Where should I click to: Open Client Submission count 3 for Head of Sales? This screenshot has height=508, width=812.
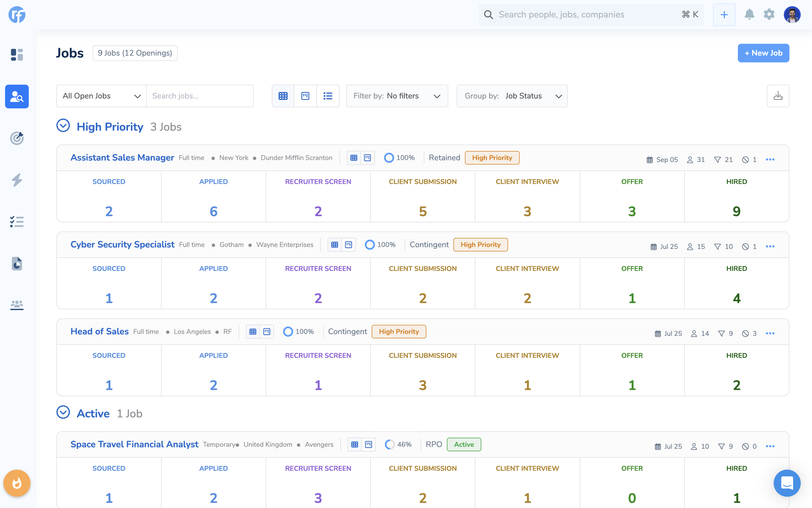click(x=423, y=386)
